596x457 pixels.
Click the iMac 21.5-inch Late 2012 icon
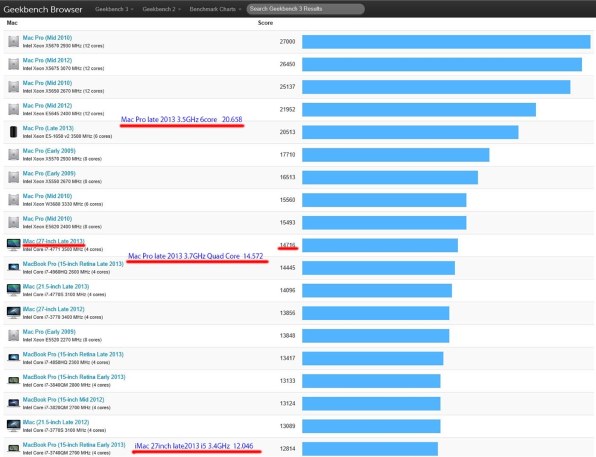click(14, 425)
